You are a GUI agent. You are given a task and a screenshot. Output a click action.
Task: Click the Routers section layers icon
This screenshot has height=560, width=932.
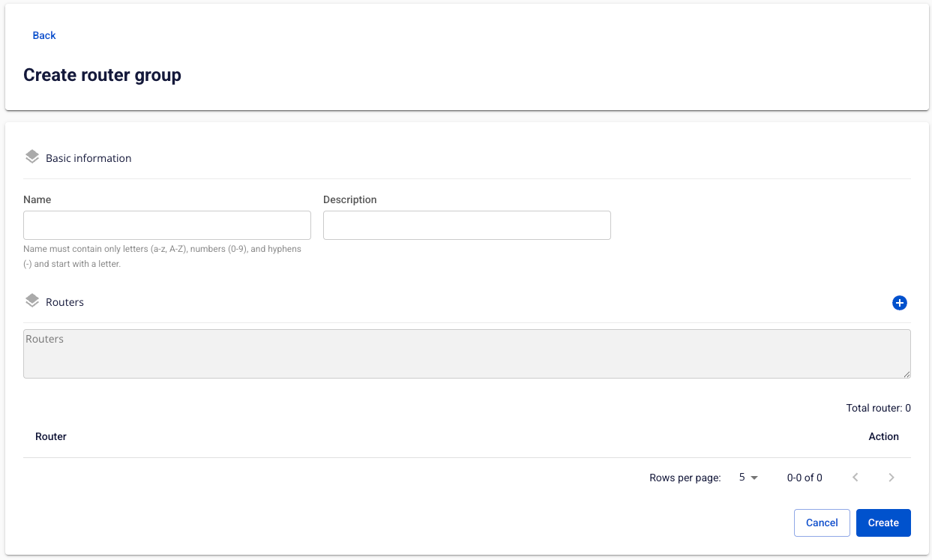tap(32, 301)
